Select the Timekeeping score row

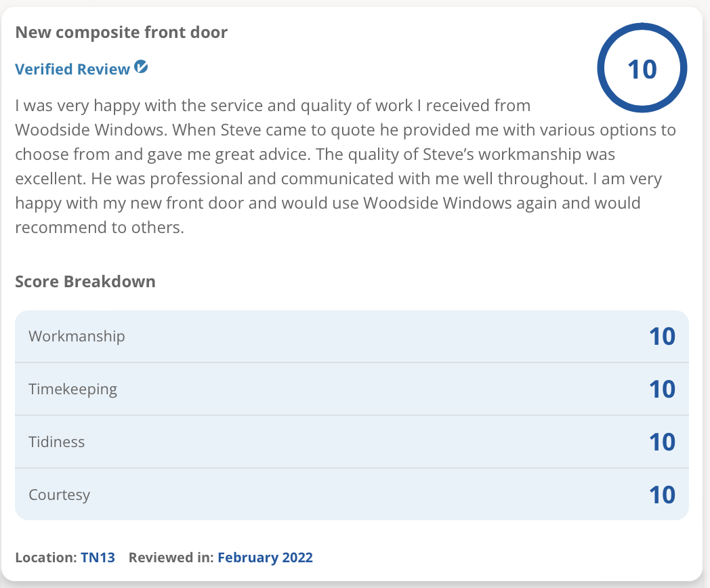352,389
